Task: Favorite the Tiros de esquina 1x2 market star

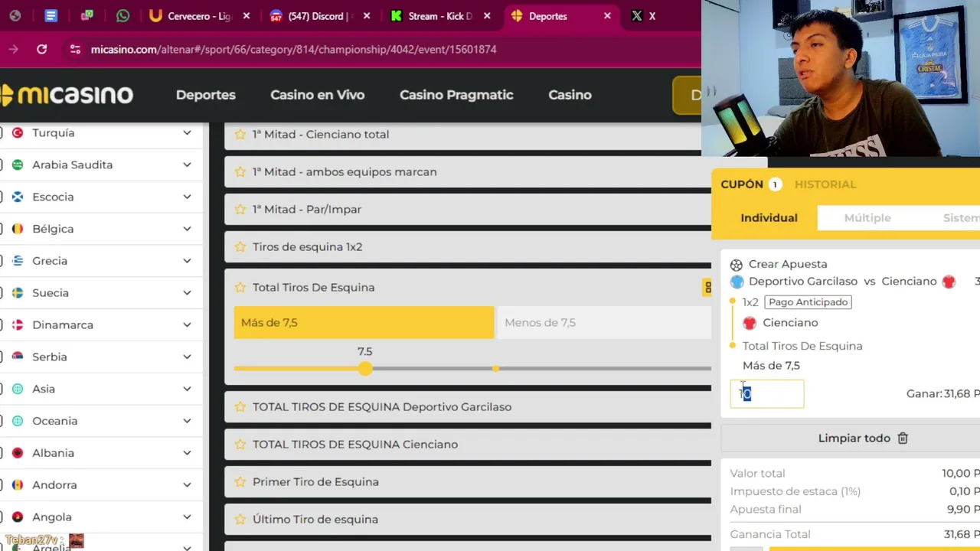Action: pyautogui.click(x=240, y=247)
